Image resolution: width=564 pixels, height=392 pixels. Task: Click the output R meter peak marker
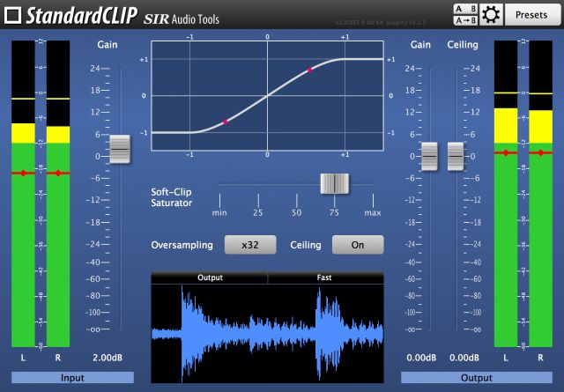tap(540, 153)
